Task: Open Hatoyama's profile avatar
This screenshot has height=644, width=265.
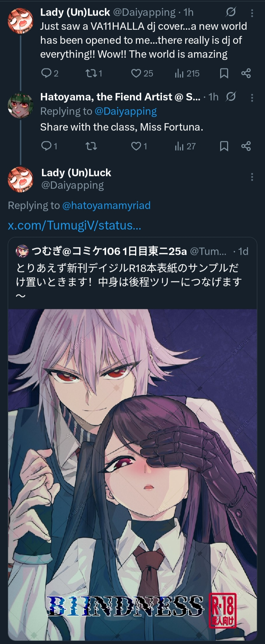Action: tap(21, 105)
